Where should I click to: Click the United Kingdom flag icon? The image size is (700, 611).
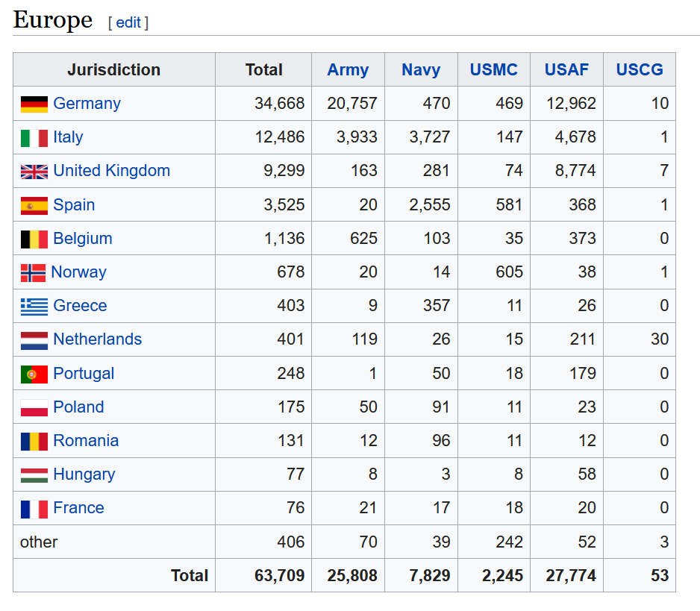[x=34, y=172]
